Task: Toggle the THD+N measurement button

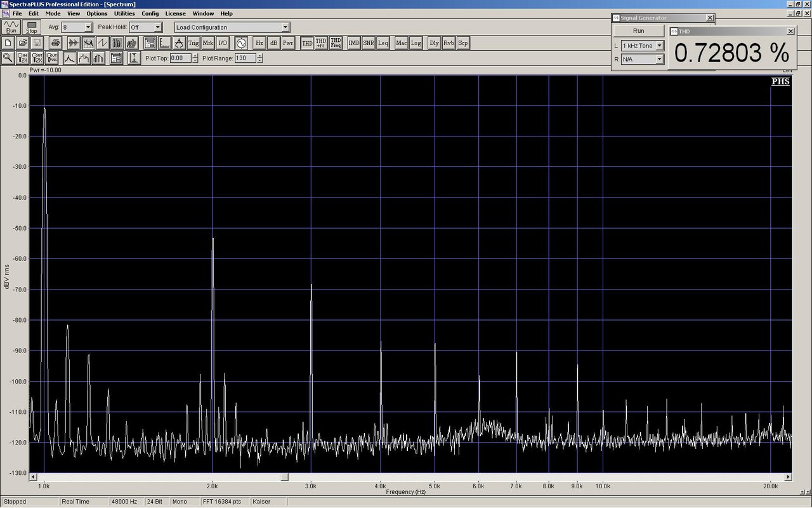Action: tap(321, 43)
